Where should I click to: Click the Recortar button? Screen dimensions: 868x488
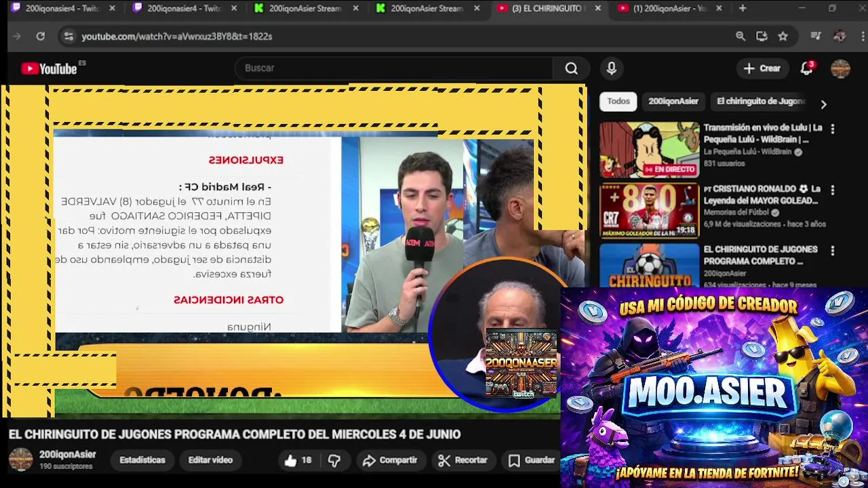click(x=463, y=461)
